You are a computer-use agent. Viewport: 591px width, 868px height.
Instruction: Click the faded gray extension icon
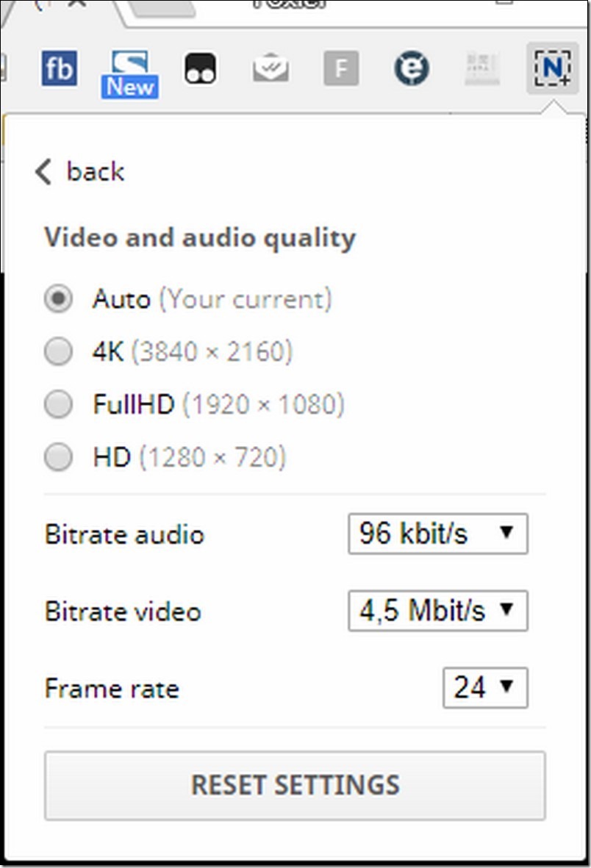(482, 68)
